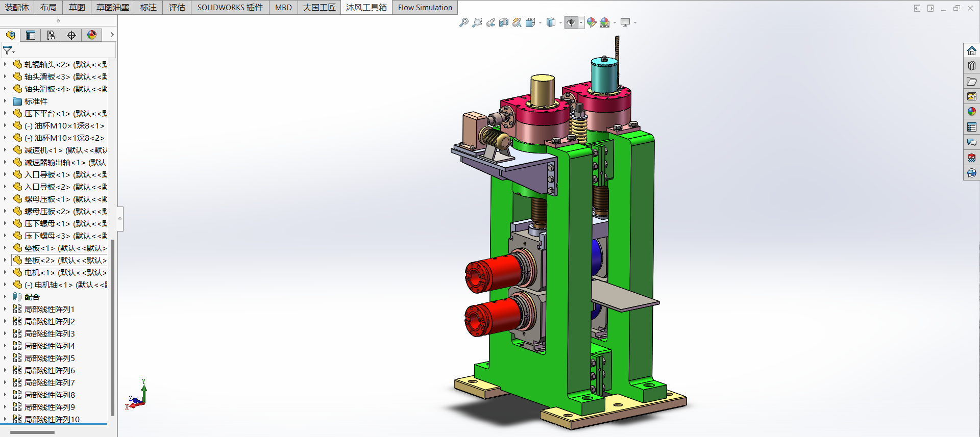The height and width of the screenshot is (437, 980).
Task: Select 垫板<2> component
Action: tap(60, 260)
